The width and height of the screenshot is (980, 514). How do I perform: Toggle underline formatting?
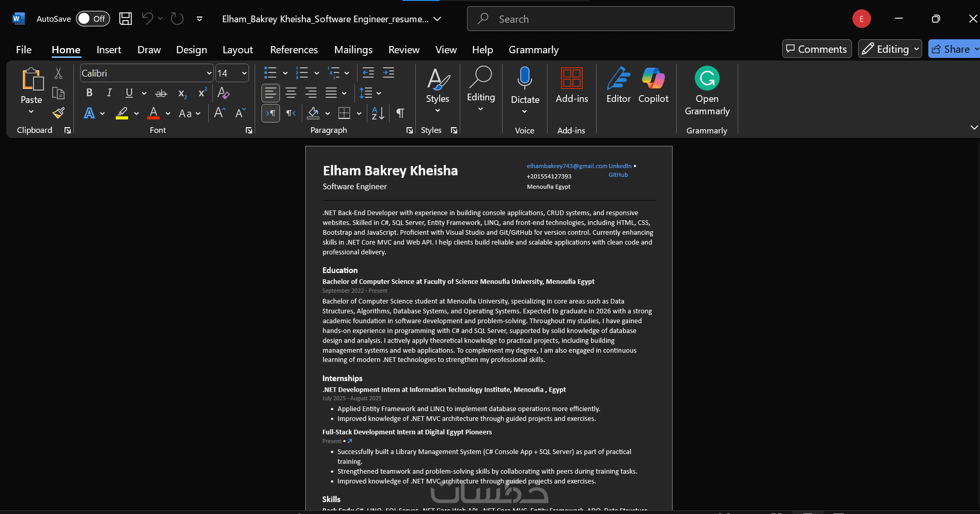tap(129, 93)
